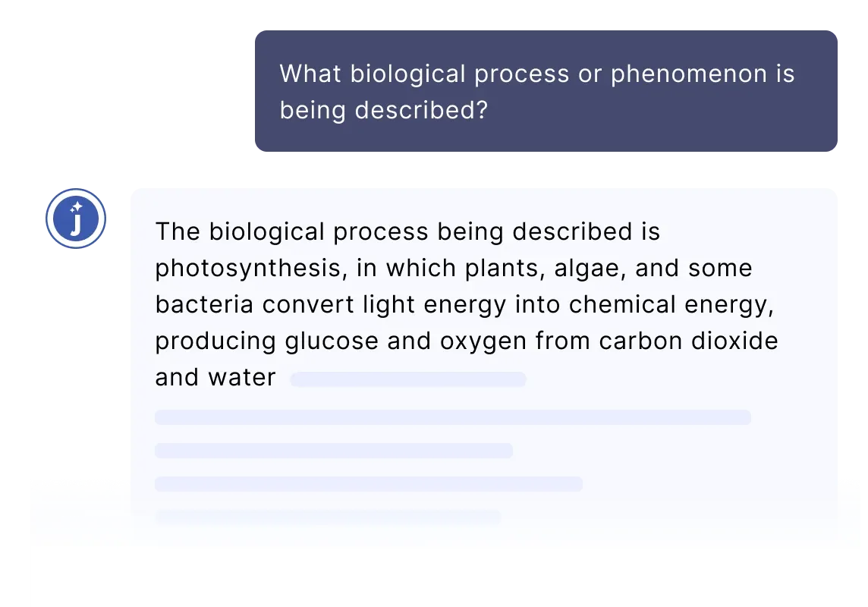
Task: Click the word "oxygen" in the response
Action: [x=483, y=341]
